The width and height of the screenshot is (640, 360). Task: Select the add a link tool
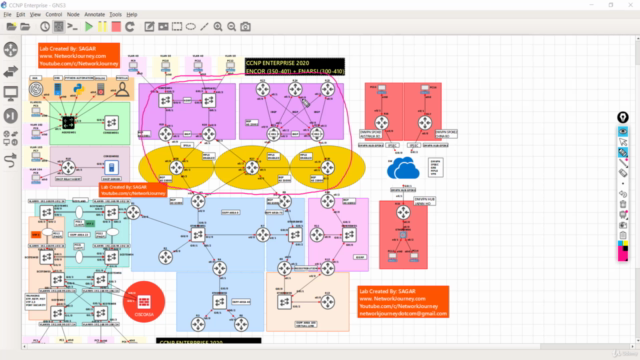pos(11,160)
